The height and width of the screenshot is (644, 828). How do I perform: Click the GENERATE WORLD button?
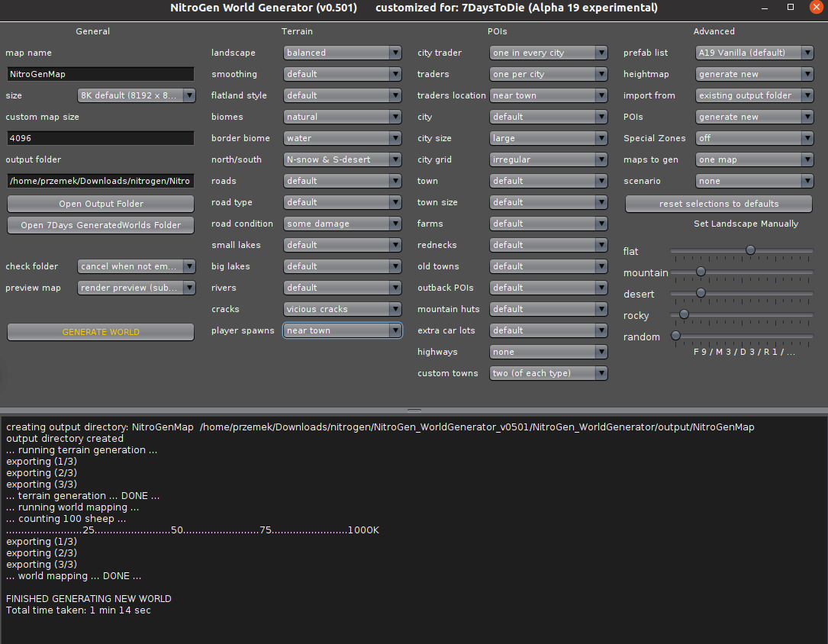coord(100,331)
